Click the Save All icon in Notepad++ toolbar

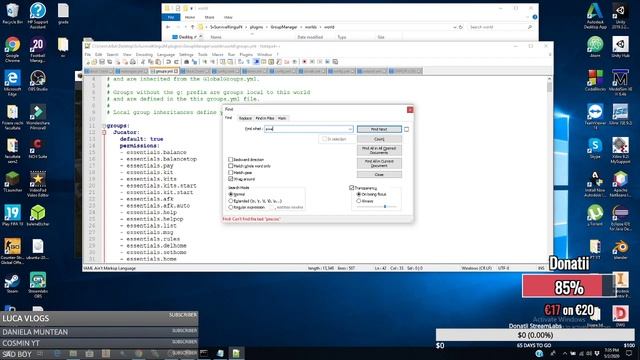pyautogui.click(x=109, y=62)
